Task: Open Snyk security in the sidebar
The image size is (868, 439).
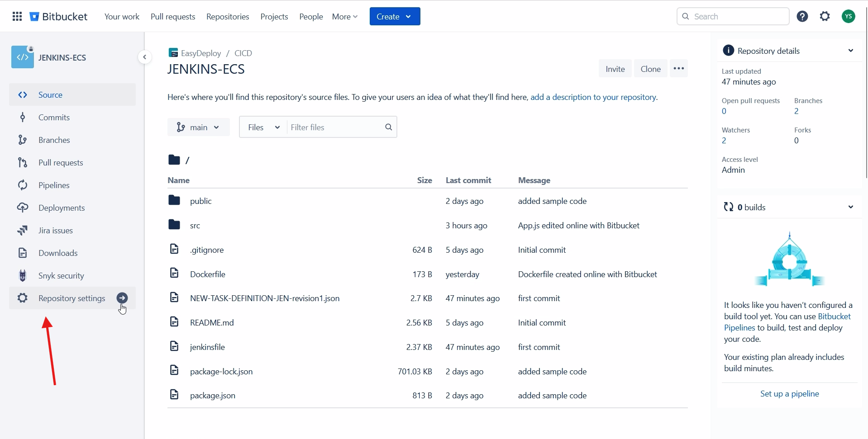Action: [x=72, y=275]
